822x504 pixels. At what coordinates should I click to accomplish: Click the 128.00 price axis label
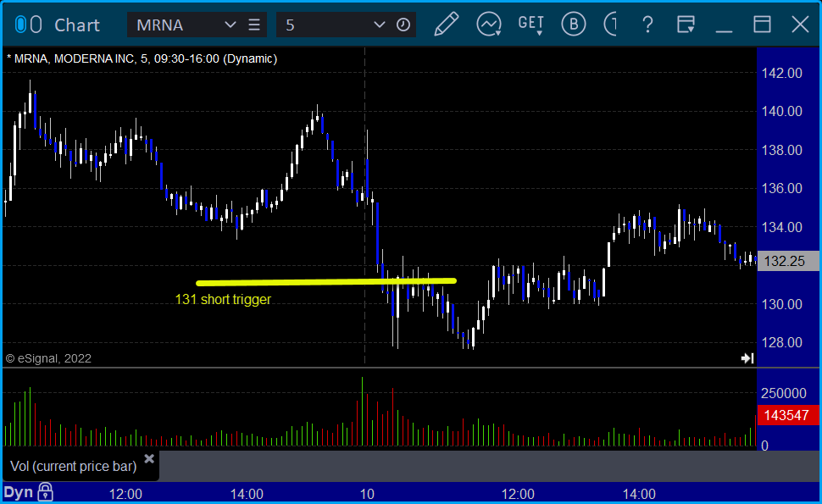pos(781,342)
